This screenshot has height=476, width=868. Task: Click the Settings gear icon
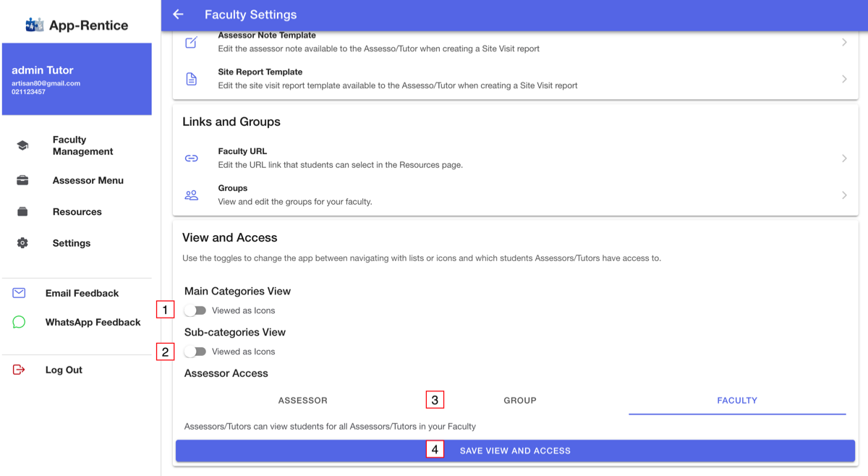[x=22, y=243]
